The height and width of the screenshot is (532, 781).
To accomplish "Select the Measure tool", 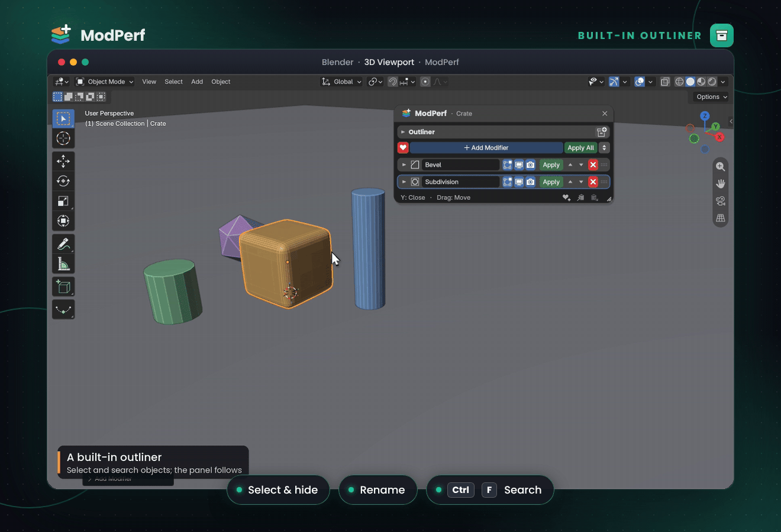I will pos(63,264).
